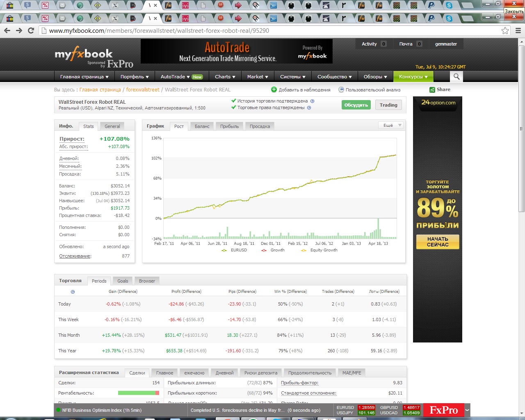Click the green Обсудить button

pyautogui.click(x=356, y=105)
